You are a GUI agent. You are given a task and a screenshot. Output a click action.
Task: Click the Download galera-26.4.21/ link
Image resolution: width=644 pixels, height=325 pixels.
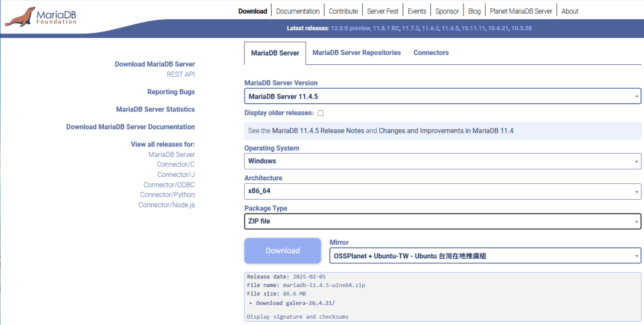[296, 303]
